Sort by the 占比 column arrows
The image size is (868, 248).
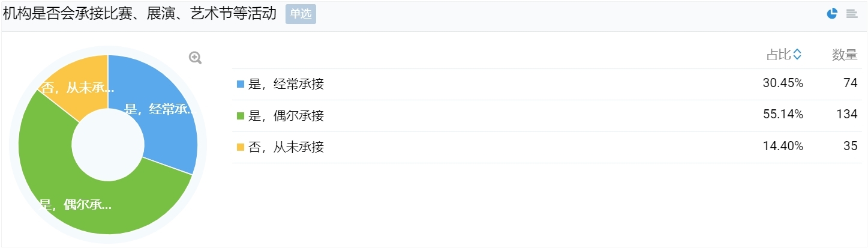click(x=797, y=55)
